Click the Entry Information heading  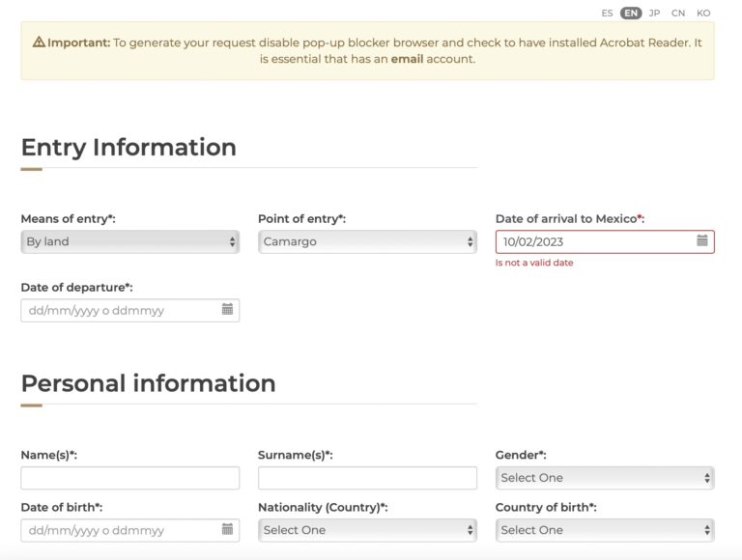tap(128, 147)
